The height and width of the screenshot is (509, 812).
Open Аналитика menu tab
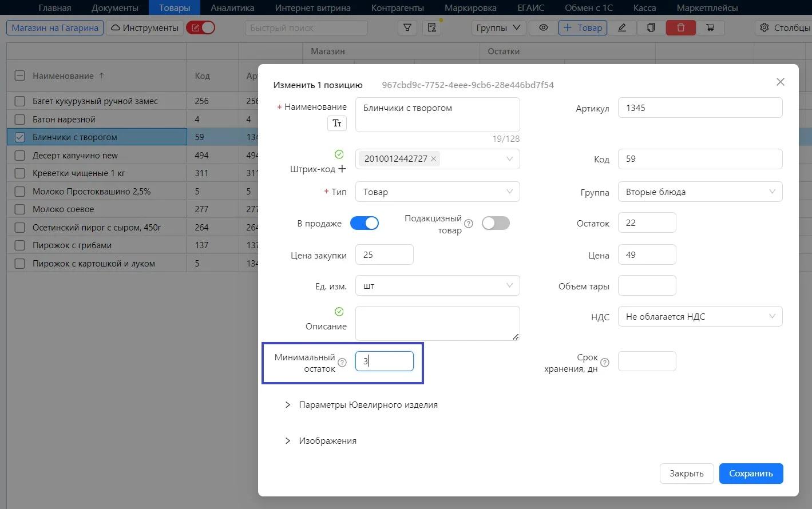coord(232,7)
